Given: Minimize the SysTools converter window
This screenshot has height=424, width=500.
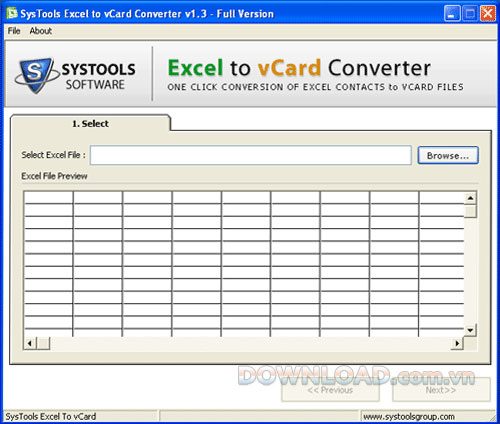Looking at the screenshot, I should click(452, 14).
